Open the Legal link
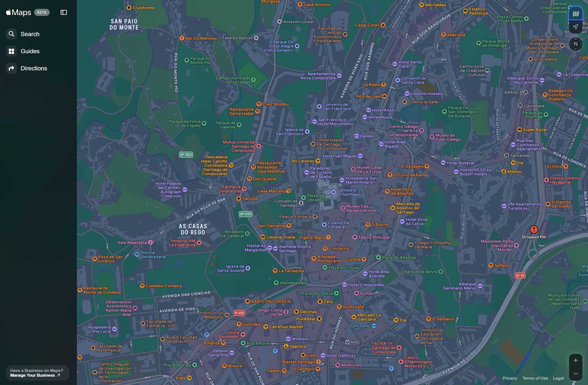This screenshot has height=385, width=588. [558, 378]
